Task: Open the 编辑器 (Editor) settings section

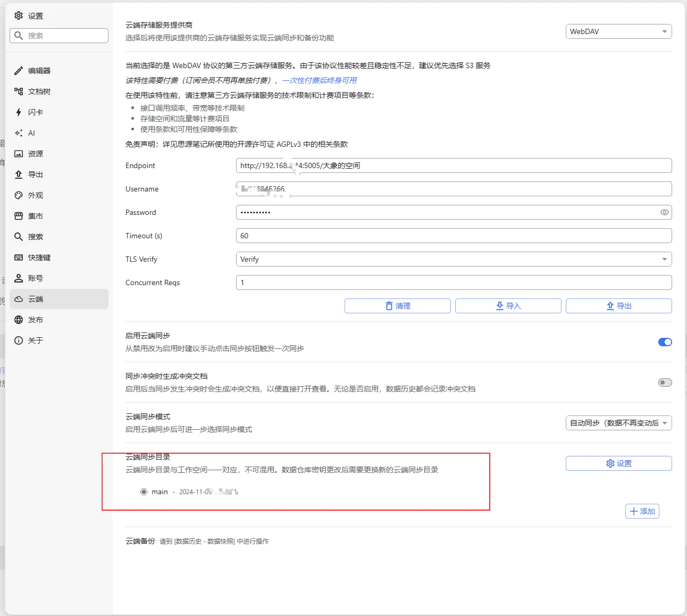Action: point(39,71)
